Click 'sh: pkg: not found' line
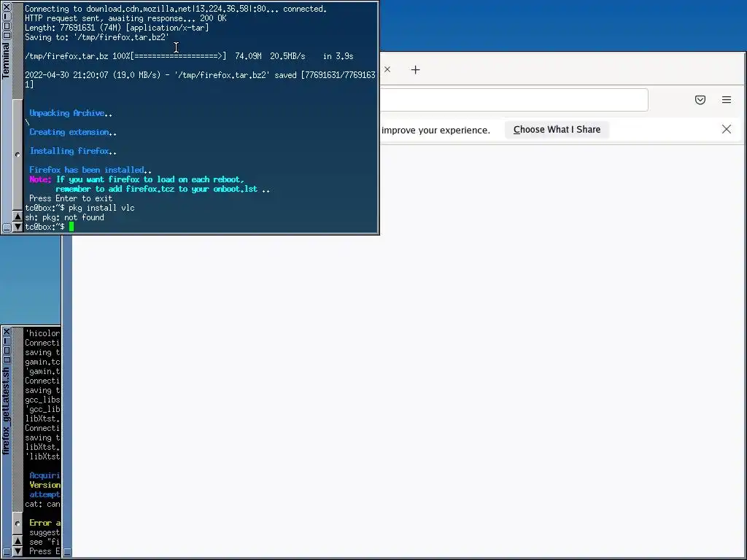The width and height of the screenshot is (747, 560). click(64, 217)
